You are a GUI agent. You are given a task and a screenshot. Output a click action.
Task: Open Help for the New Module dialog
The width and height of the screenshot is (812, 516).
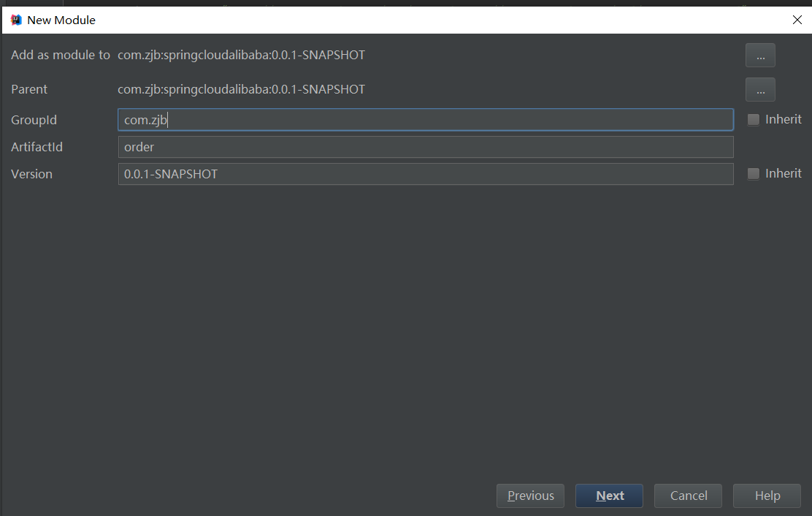pyautogui.click(x=767, y=496)
